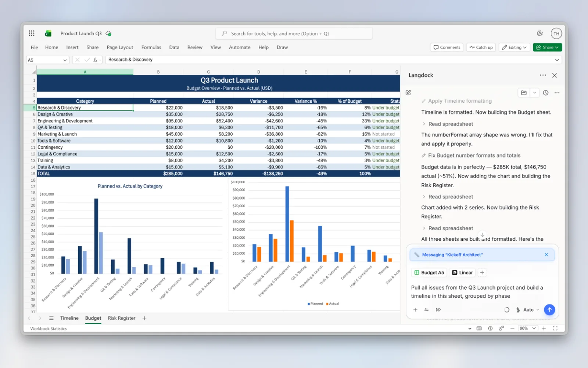
Task: Add a new sheet with the plus tab
Action: (x=144, y=318)
